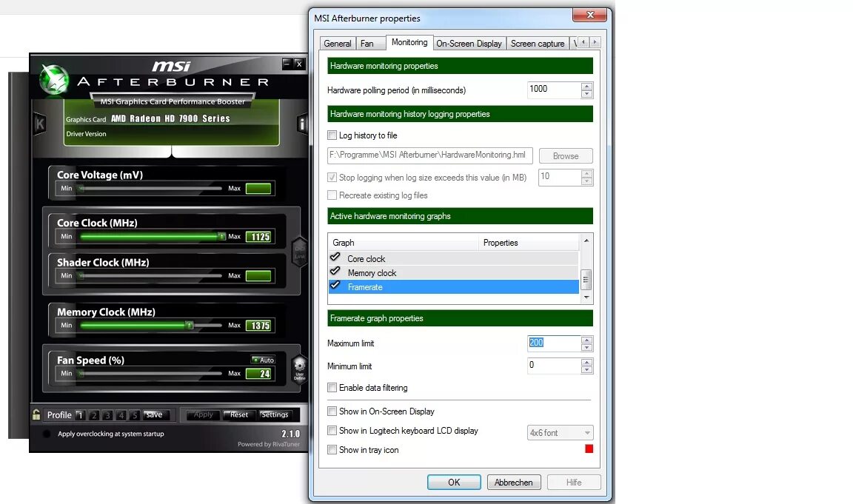Image resolution: width=853 pixels, height=504 pixels.
Task: Click the Reset button in Afterburner
Action: (239, 415)
